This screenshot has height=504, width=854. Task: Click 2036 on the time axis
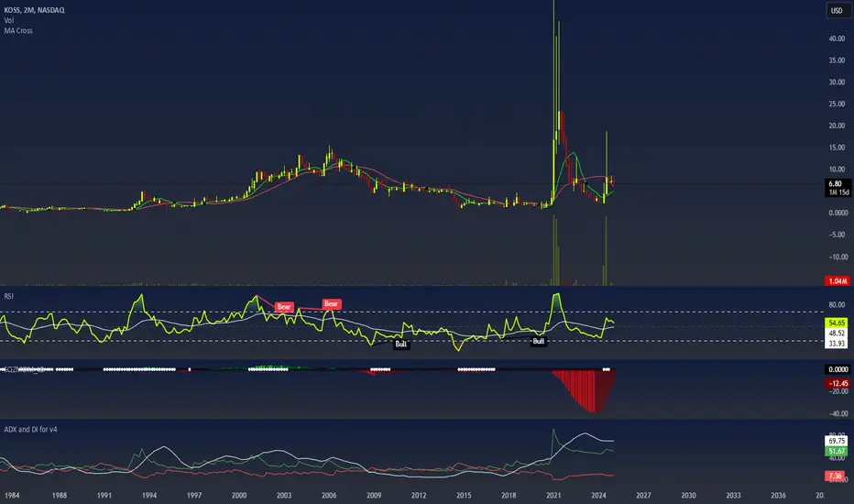(778, 495)
